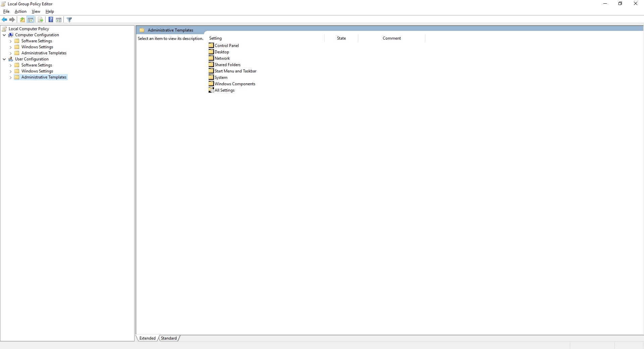Open the Control Panel folder

(x=226, y=46)
